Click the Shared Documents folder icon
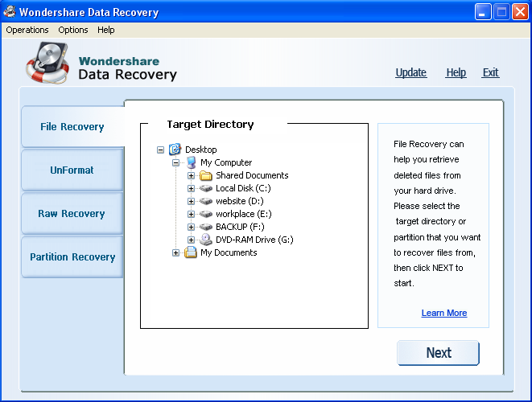Viewport: 532px width, 402px height. (205, 175)
